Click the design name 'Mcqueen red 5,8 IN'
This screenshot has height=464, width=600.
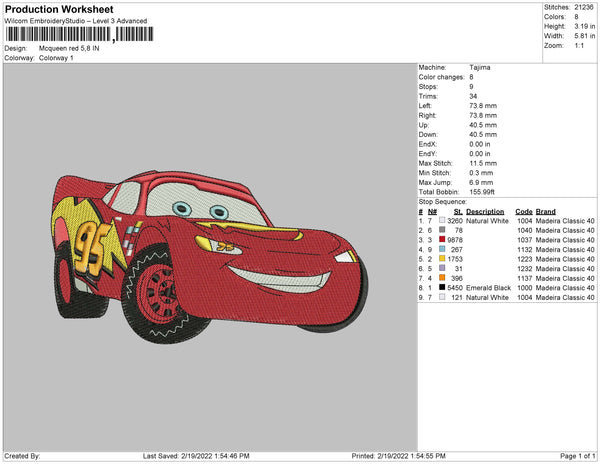tap(69, 49)
